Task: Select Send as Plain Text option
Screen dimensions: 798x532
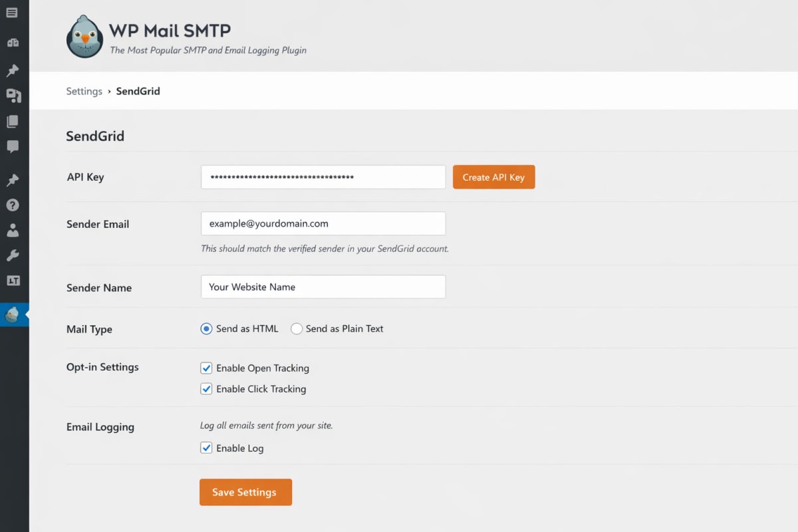Action: [296, 328]
